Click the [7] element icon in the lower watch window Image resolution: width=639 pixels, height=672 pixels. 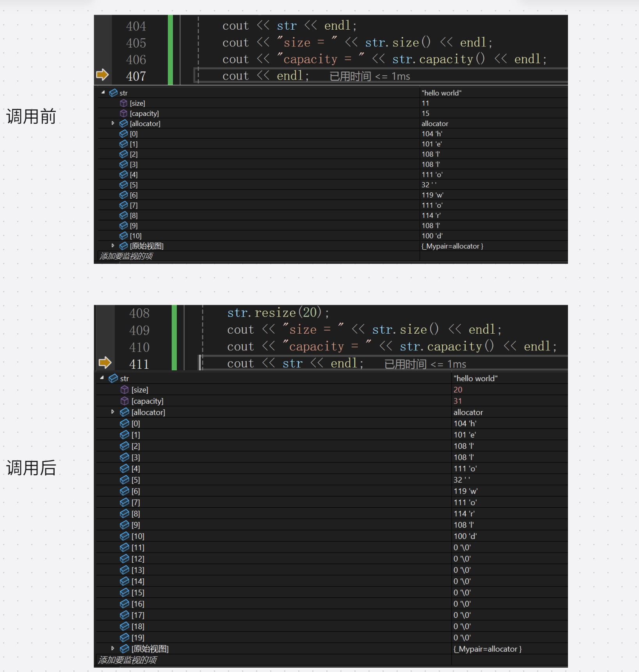point(125,502)
